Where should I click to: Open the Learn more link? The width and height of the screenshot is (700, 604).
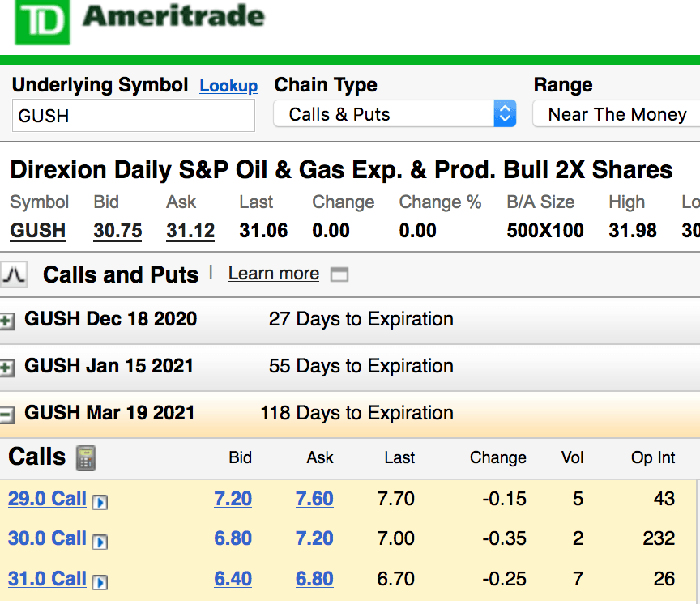pyautogui.click(x=273, y=274)
